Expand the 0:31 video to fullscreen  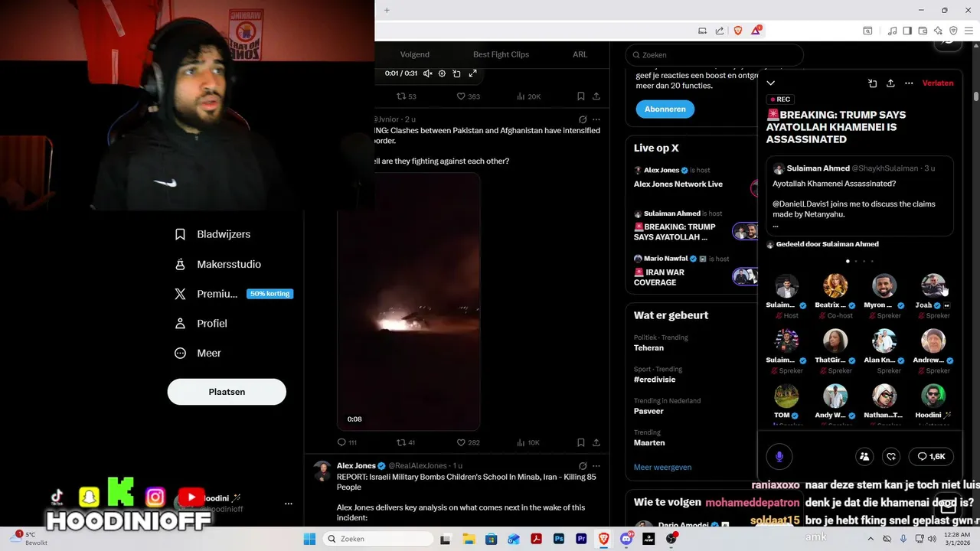click(472, 73)
